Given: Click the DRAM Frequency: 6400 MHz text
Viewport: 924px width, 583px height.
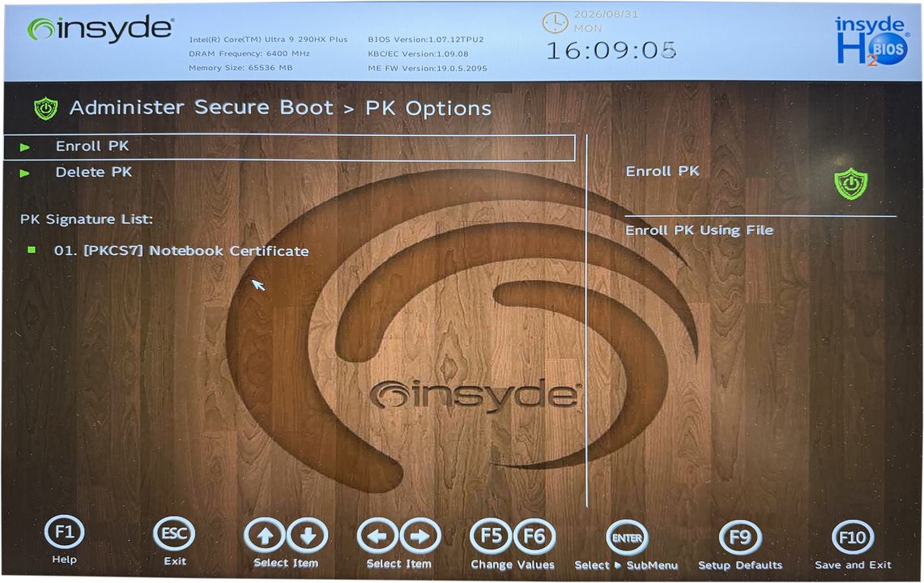Looking at the screenshot, I should (x=249, y=53).
